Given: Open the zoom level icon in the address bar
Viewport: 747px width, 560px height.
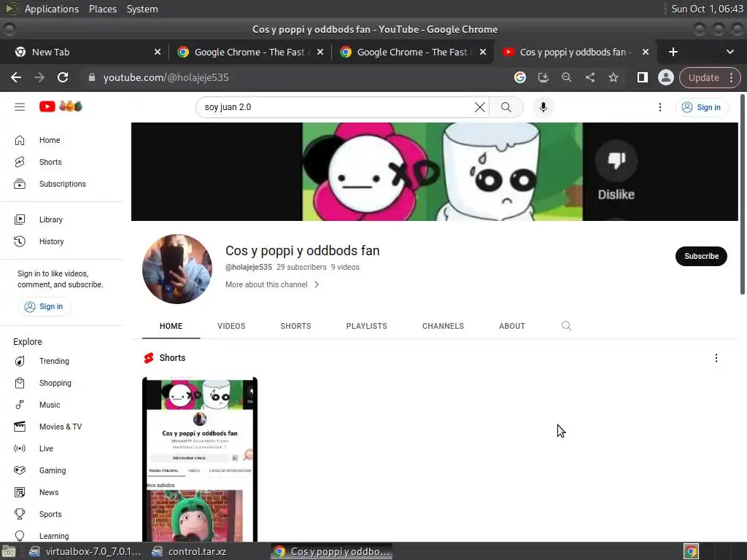Looking at the screenshot, I should (566, 77).
